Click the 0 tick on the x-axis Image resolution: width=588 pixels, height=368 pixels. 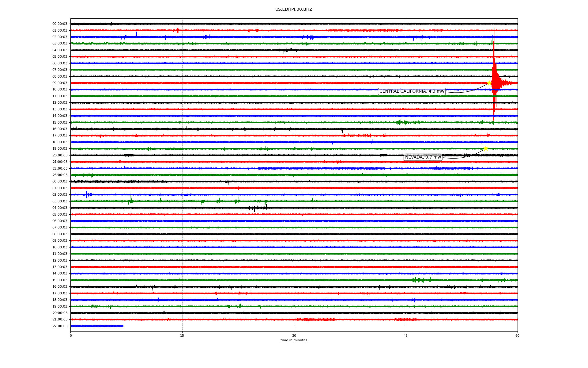pyautogui.click(x=71, y=335)
